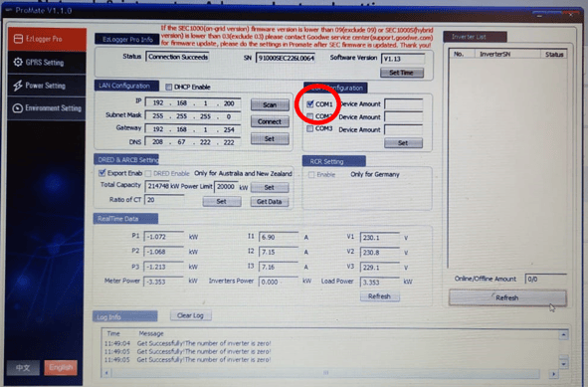Click the log scrollbar up arrow
Screen dimensions: 588x387
pos(564,334)
